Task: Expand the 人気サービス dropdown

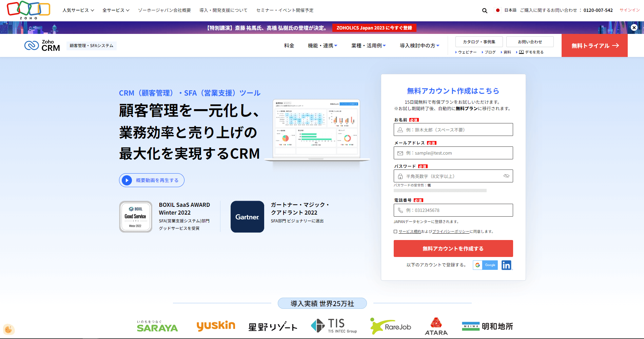Action: 78,10
